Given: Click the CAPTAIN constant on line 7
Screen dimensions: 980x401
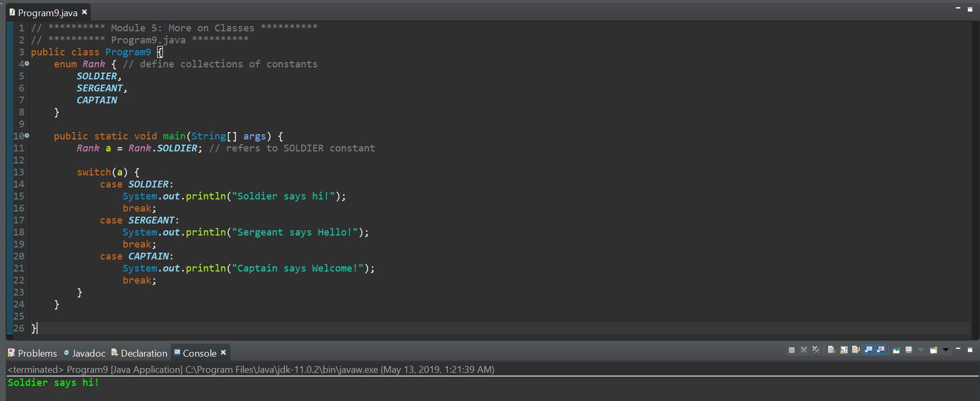Looking at the screenshot, I should click(x=97, y=100).
